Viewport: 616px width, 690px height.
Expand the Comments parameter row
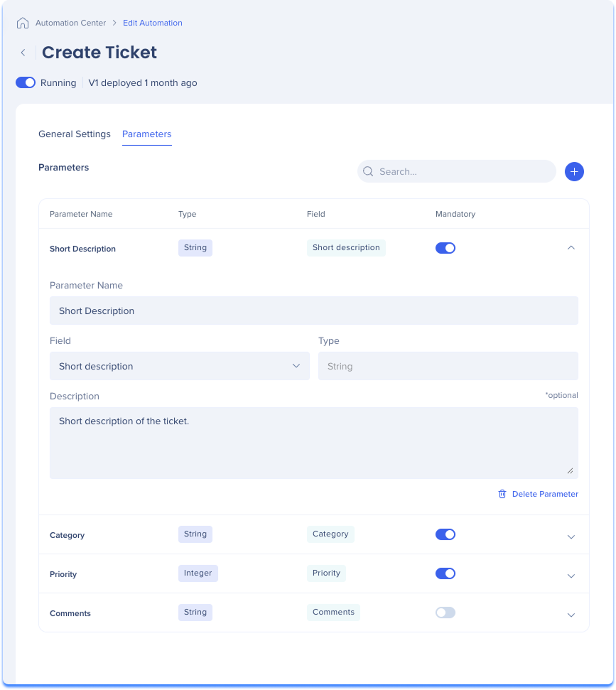pos(571,615)
